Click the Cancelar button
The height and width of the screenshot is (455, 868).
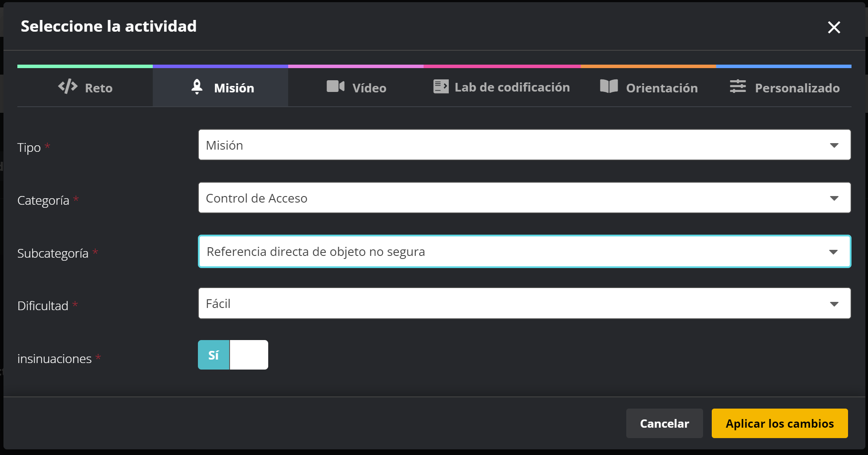tap(664, 423)
